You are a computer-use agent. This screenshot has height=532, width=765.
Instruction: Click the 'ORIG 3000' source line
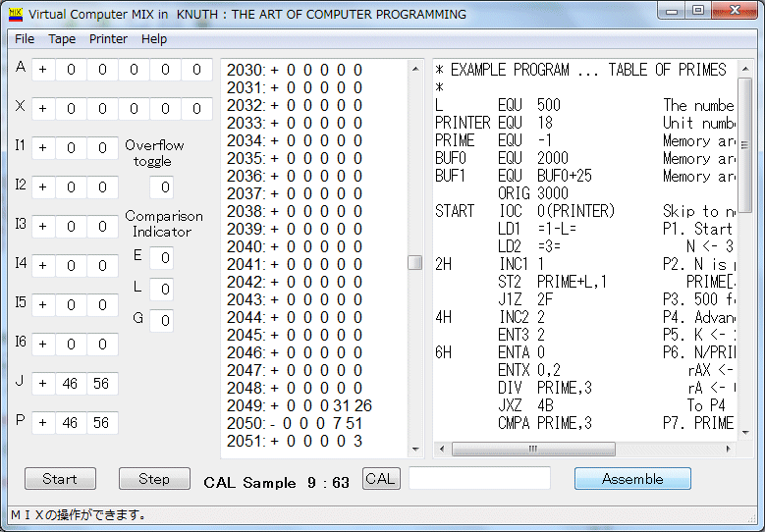click(x=533, y=193)
